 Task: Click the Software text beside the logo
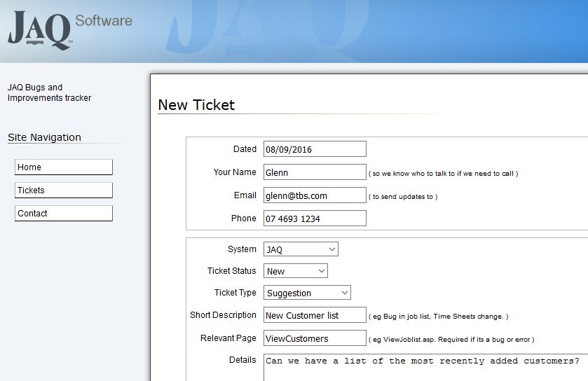[x=104, y=20]
